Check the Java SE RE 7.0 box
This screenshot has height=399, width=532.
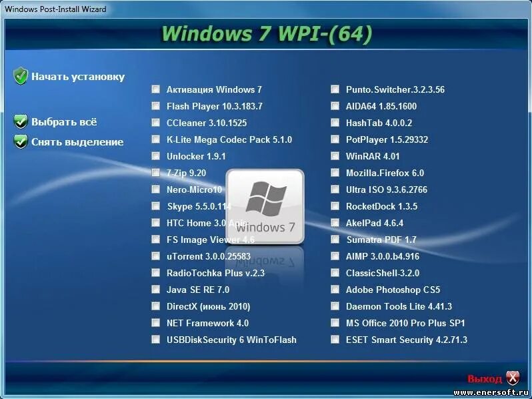(x=156, y=290)
